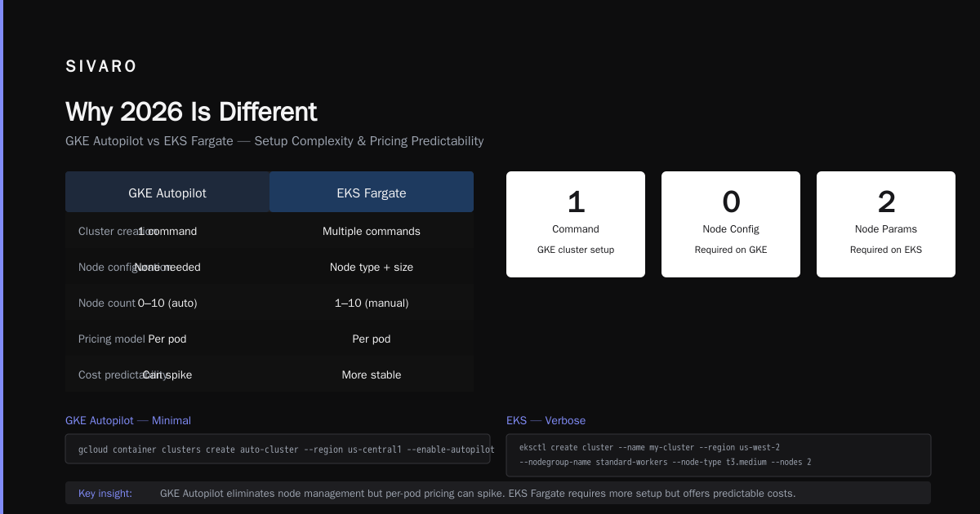This screenshot has width=980, height=514.
Task: Click the "Why 2026 Is Different" title
Action: coord(191,112)
